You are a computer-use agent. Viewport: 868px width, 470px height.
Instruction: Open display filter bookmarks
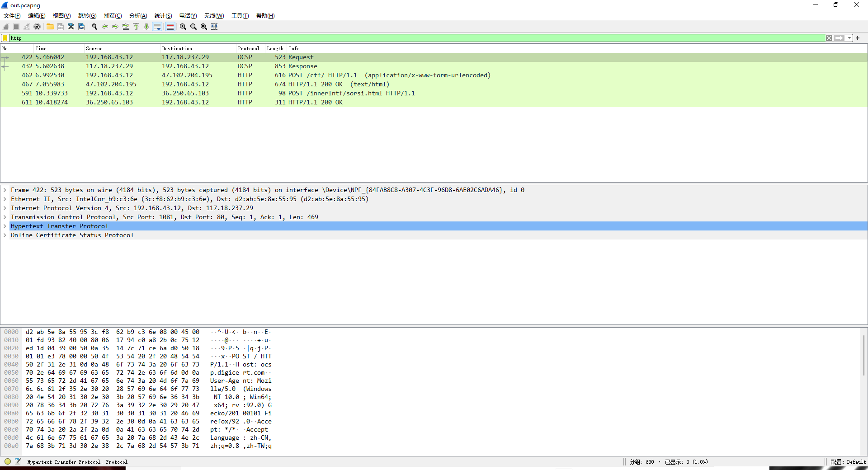5,38
